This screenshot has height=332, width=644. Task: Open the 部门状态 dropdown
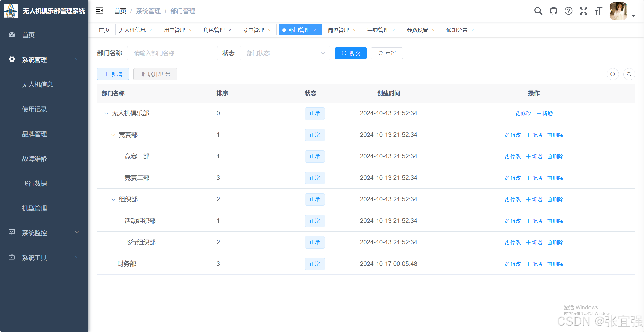pyautogui.click(x=285, y=53)
